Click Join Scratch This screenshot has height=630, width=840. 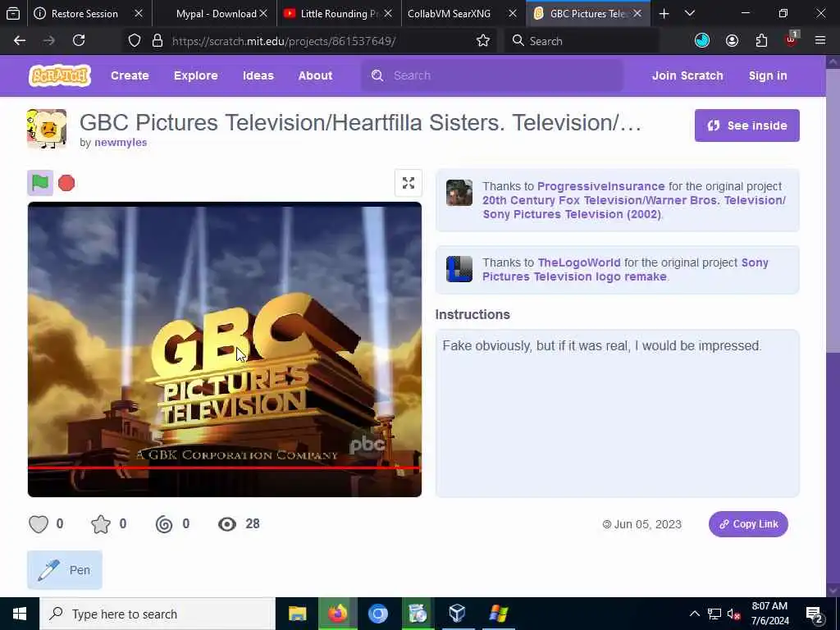(687, 75)
